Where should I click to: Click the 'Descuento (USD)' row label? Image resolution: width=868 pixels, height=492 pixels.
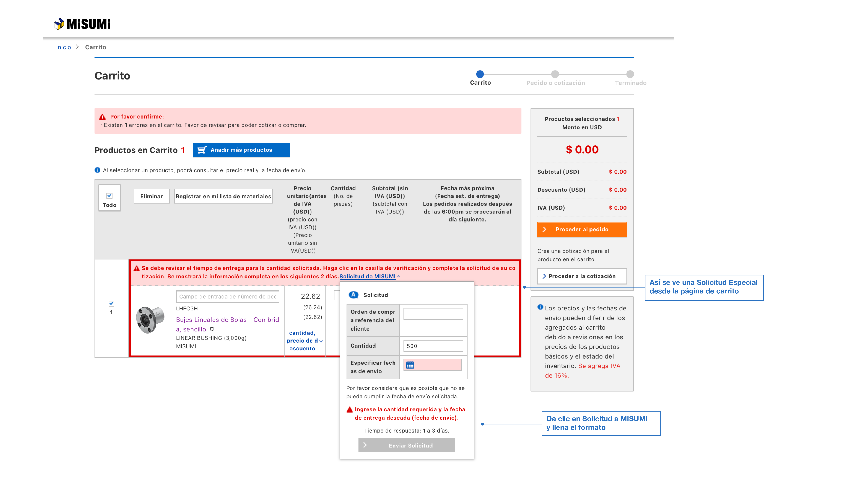(561, 190)
